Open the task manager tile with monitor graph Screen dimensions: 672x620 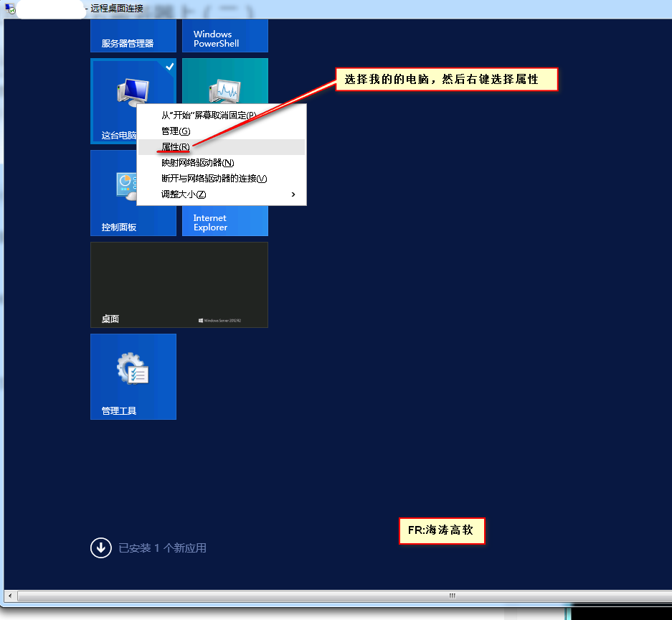tap(225, 81)
